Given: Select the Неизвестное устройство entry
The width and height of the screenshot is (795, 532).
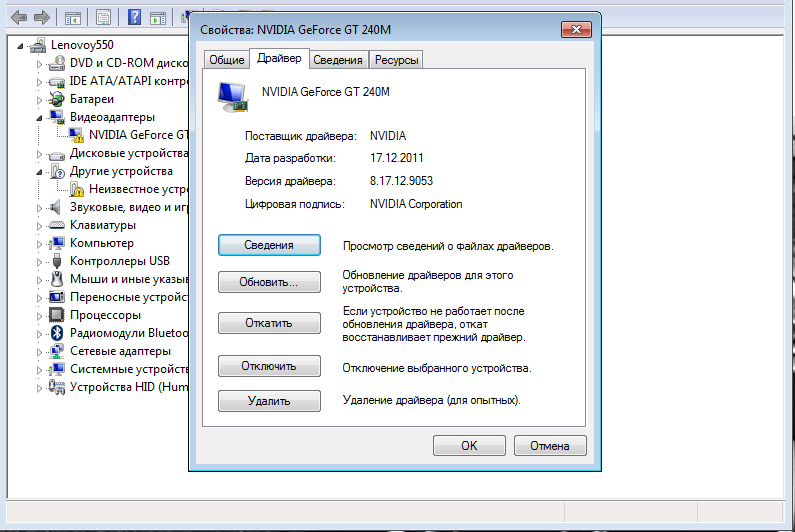Looking at the screenshot, I should pos(138,189).
